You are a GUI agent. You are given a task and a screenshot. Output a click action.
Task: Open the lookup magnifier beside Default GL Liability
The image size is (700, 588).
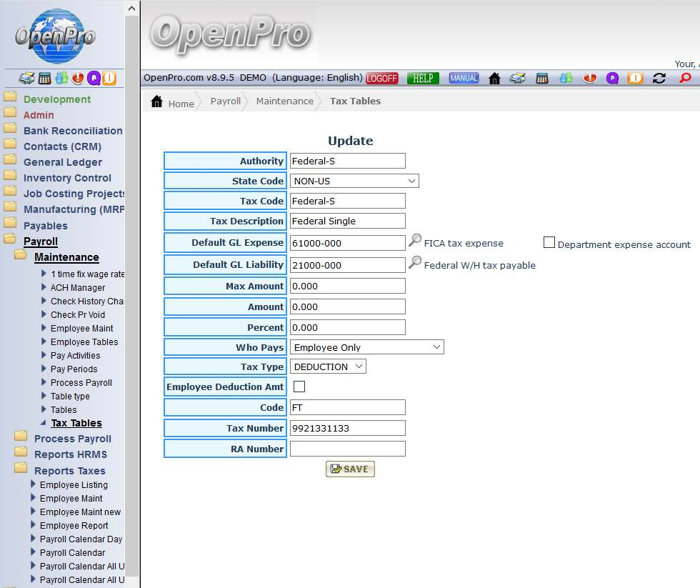pos(414,263)
